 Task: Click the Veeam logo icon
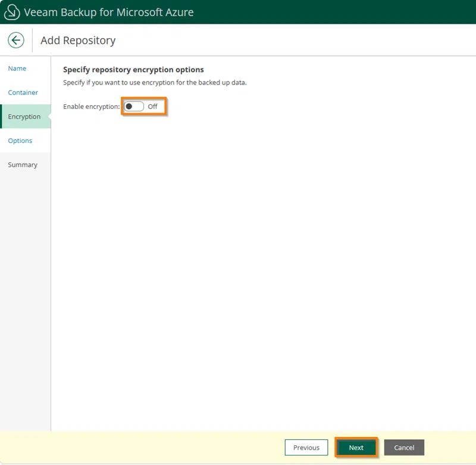pos(12,12)
